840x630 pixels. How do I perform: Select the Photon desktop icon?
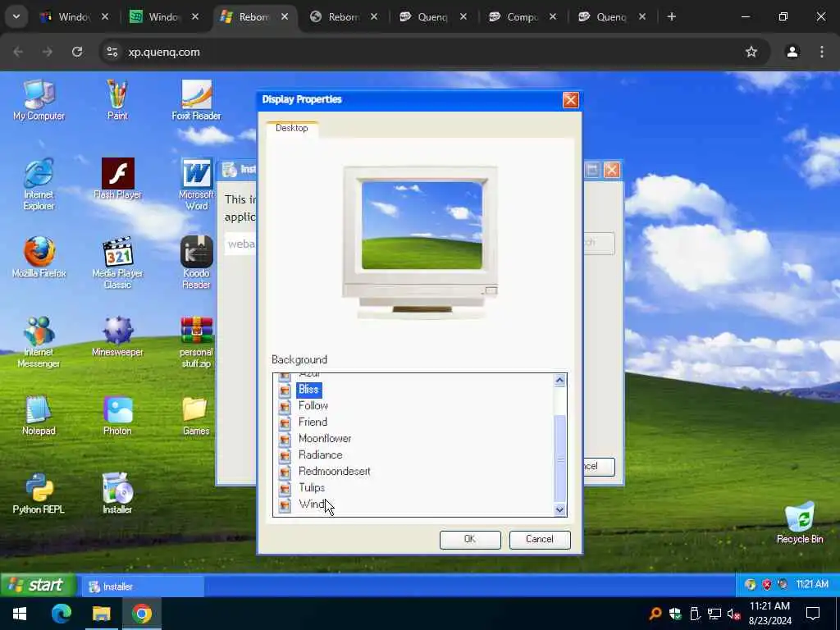[x=117, y=415]
